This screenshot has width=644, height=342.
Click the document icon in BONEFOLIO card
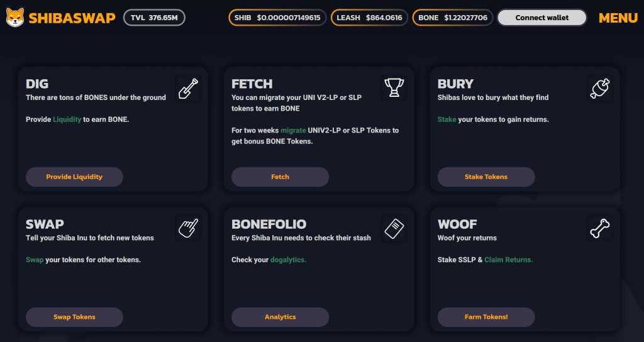(394, 228)
